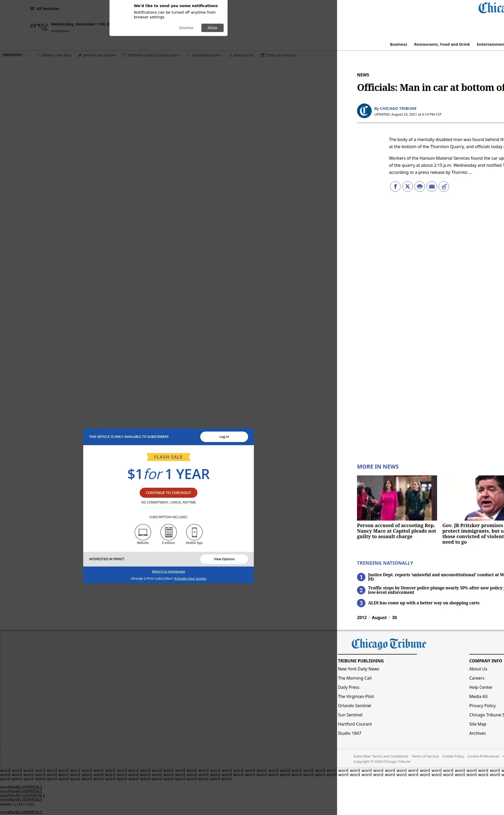Screen dimensions: 504x815
Task: Share article on Facebook icon
Action: (395, 186)
